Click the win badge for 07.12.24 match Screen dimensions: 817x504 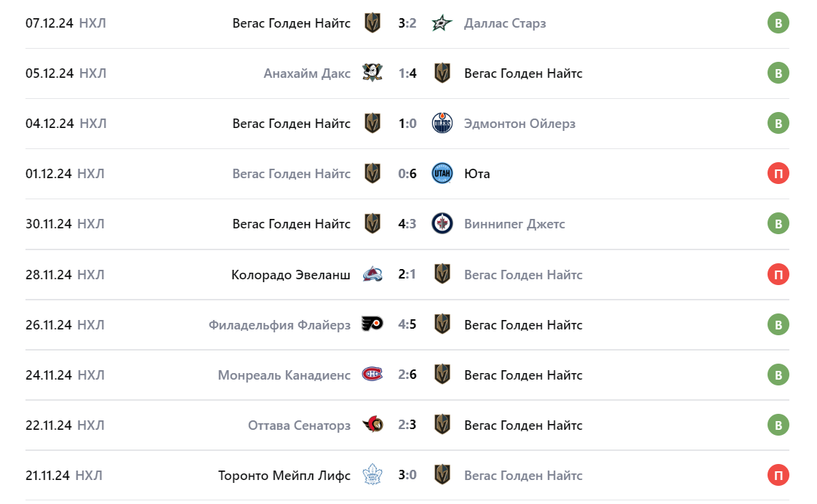coord(778,23)
